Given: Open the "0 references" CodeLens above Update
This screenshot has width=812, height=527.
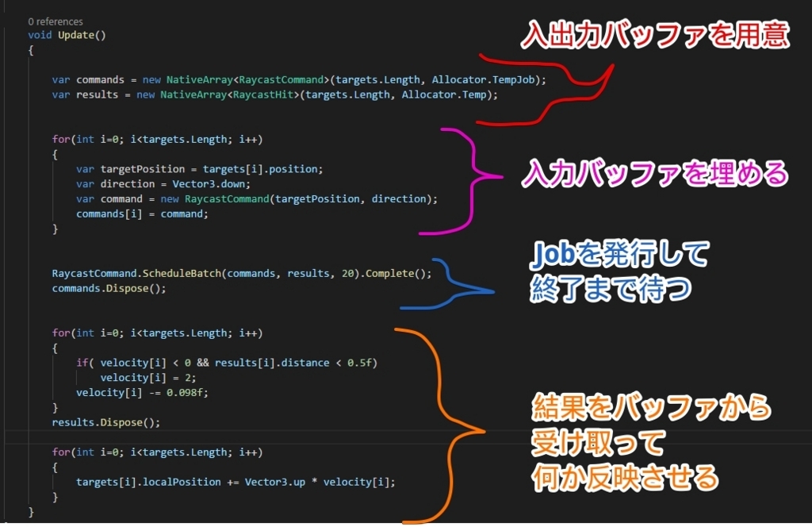Looking at the screenshot, I should pyautogui.click(x=56, y=21).
